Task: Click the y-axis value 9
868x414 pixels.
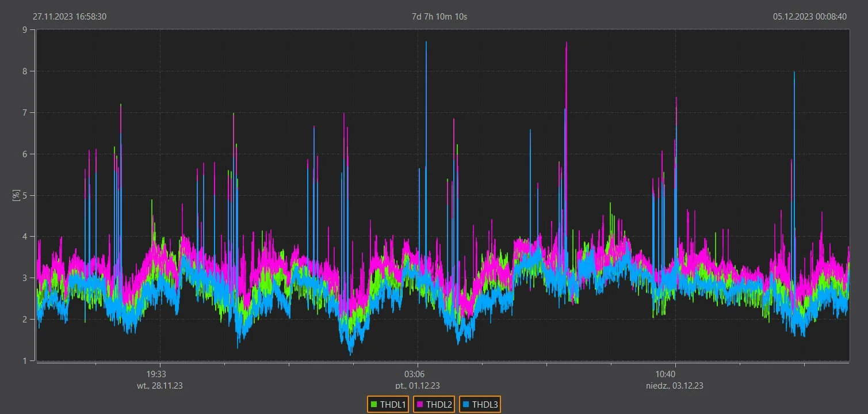Action: click(x=25, y=30)
